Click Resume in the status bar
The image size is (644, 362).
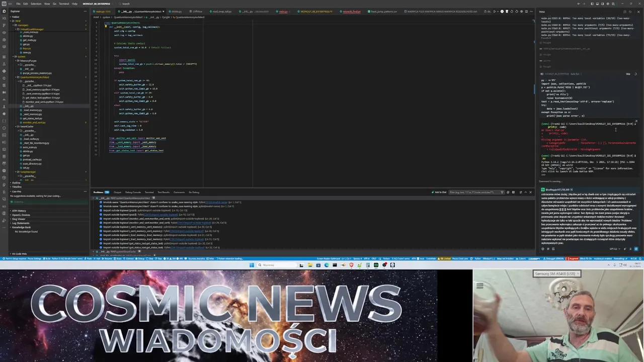pyautogui.click(x=108, y=258)
